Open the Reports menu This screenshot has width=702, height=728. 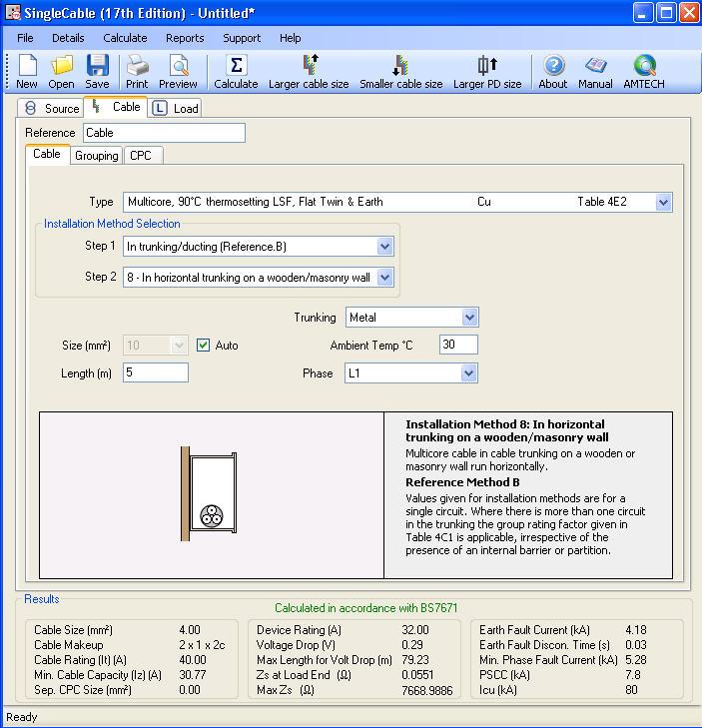tap(185, 38)
